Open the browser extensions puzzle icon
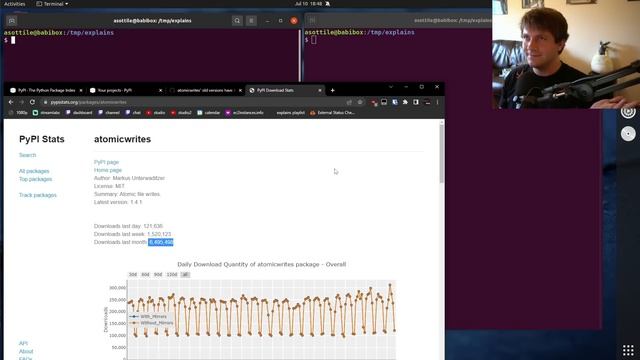Image resolution: width=640 pixels, height=360 pixels. (x=405, y=102)
